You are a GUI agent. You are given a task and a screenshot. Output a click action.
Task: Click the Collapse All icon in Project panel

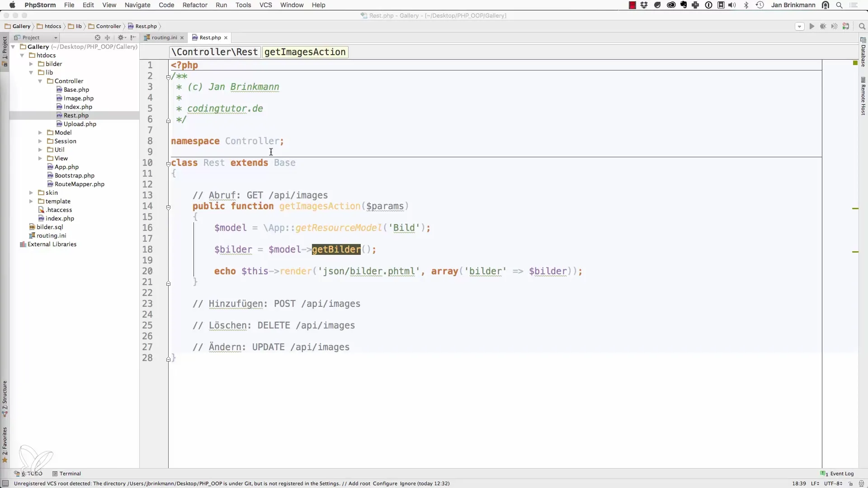coord(108,38)
